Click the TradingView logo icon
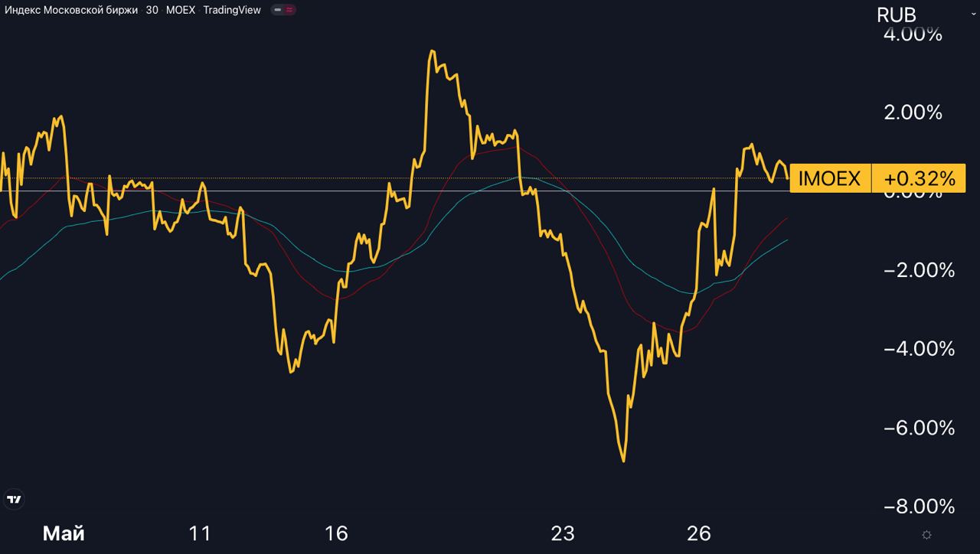Viewport: 980px width, 554px height. (x=14, y=500)
